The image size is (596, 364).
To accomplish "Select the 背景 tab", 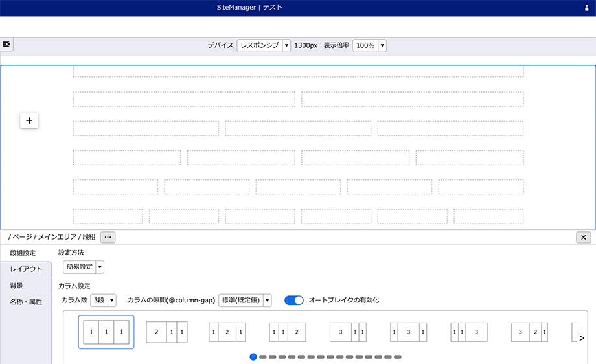I will click(16, 286).
